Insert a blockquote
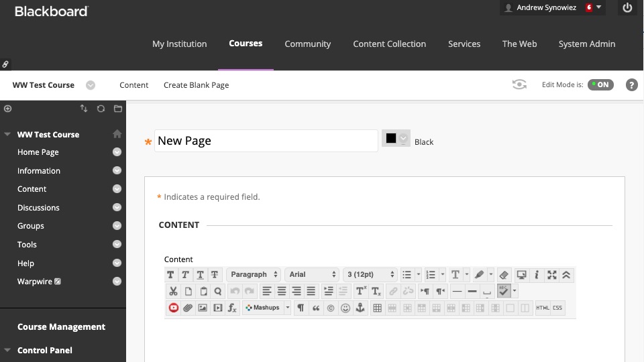Viewport: 644px width, 362px height. (x=316, y=308)
